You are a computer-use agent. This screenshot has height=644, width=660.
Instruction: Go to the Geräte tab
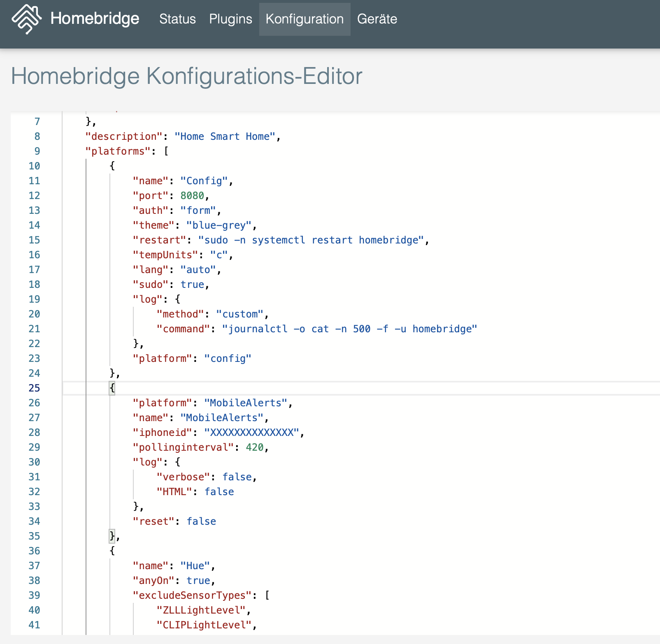coord(377,19)
